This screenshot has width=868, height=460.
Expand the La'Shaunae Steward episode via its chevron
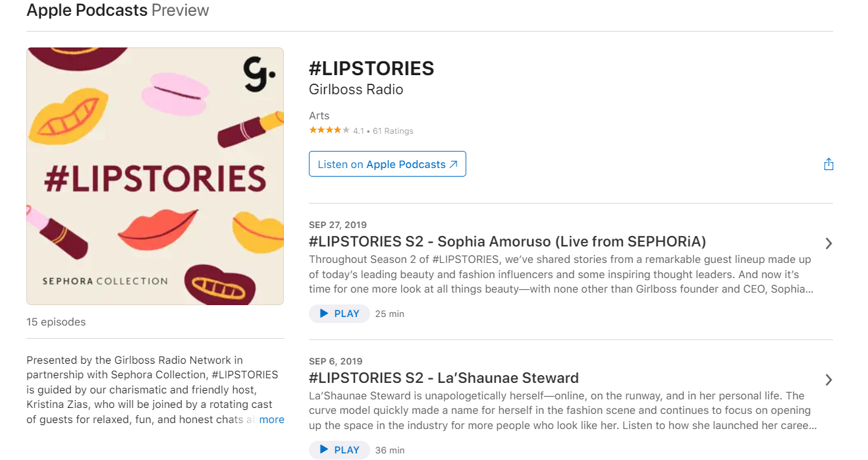click(828, 380)
